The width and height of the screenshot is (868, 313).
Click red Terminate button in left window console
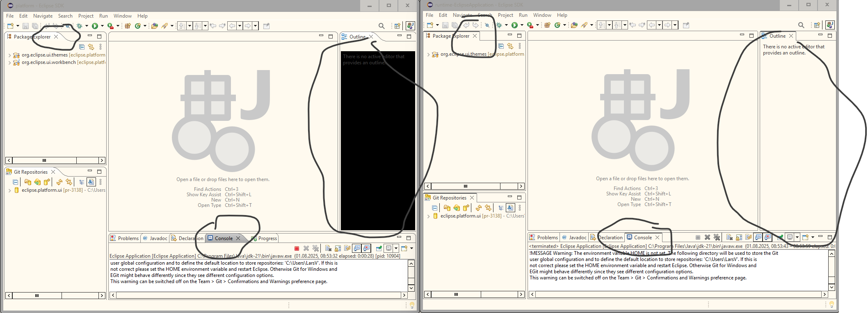pyautogui.click(x=297, y=248)
